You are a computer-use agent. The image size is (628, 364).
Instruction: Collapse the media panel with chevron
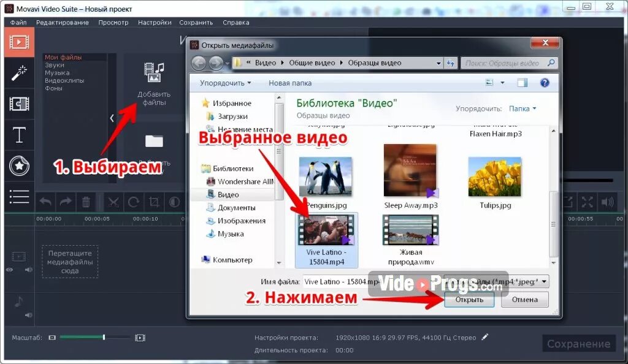pyautogui.click(x=112, y=118)
